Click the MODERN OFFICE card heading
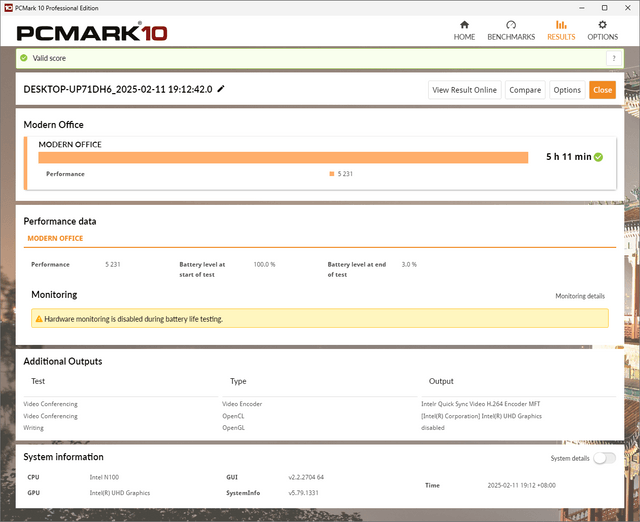 [70, 144]
